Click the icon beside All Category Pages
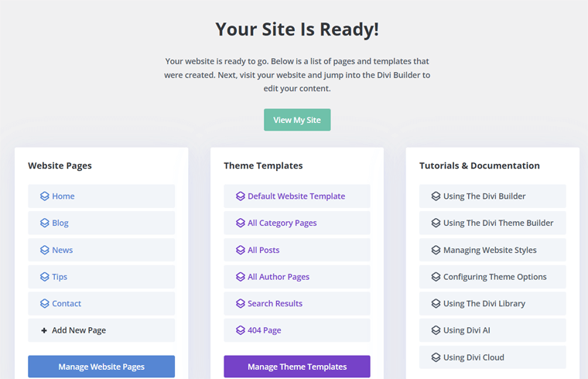Screen dimensions: 588x379 [x=241, y=223]
